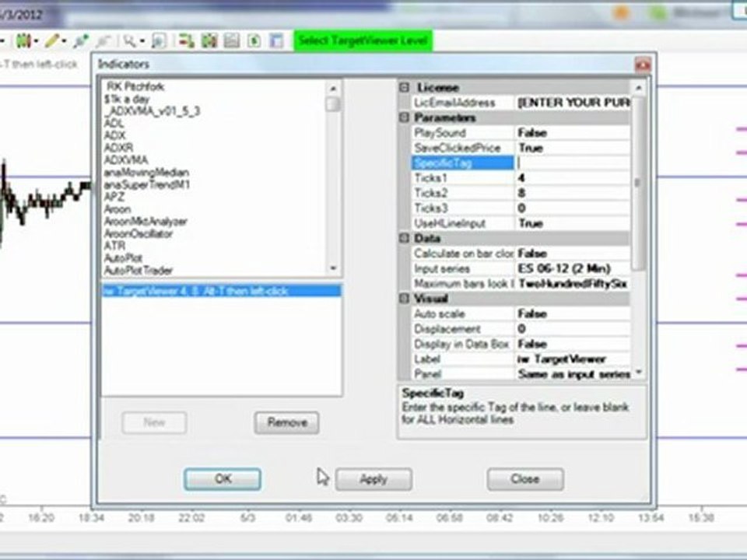Click the empty SpecificTag input field
The height and width of the screenshot is (560, 747).
click(573, 163)
